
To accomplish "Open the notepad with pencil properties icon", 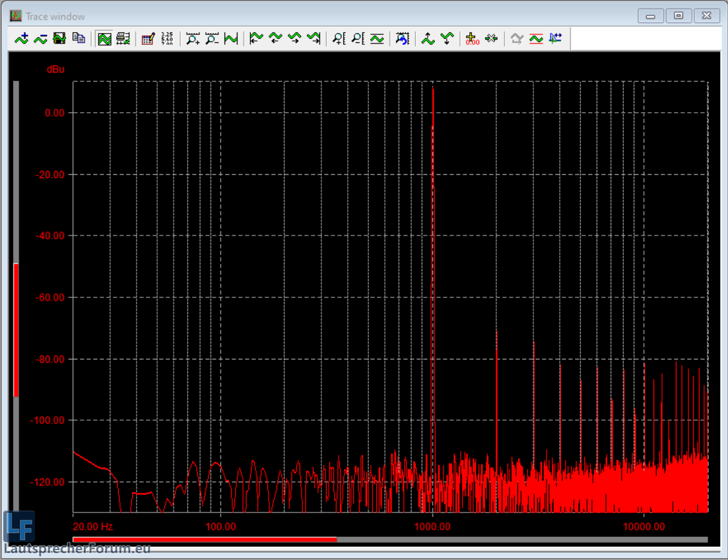I will pos(148,39).
